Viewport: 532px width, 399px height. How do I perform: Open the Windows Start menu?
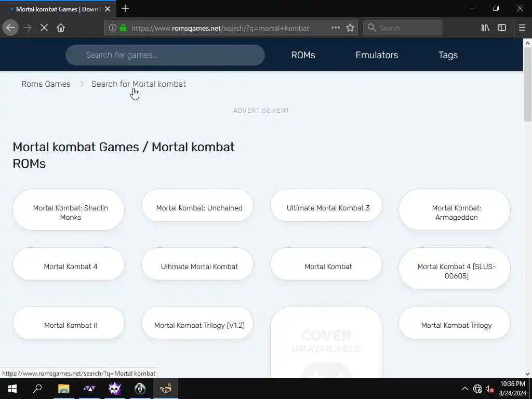click(12, 389)
